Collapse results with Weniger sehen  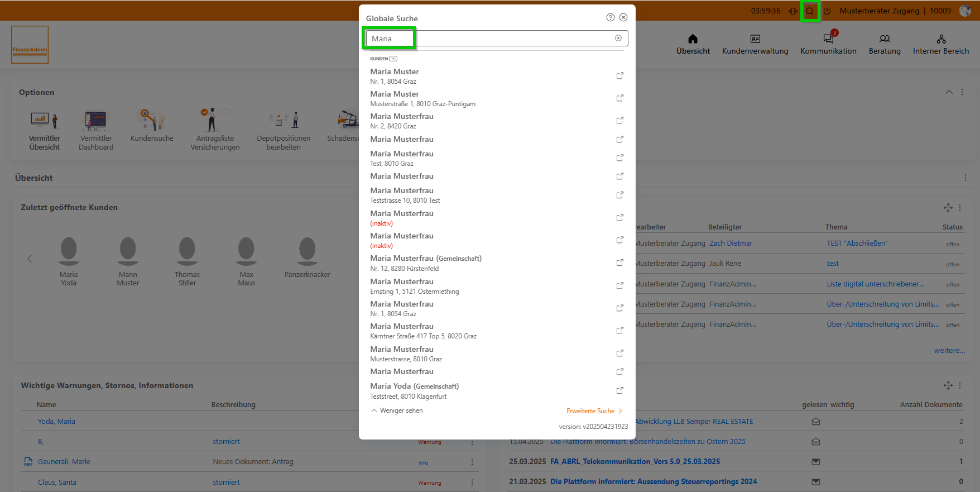click(397, 410)
